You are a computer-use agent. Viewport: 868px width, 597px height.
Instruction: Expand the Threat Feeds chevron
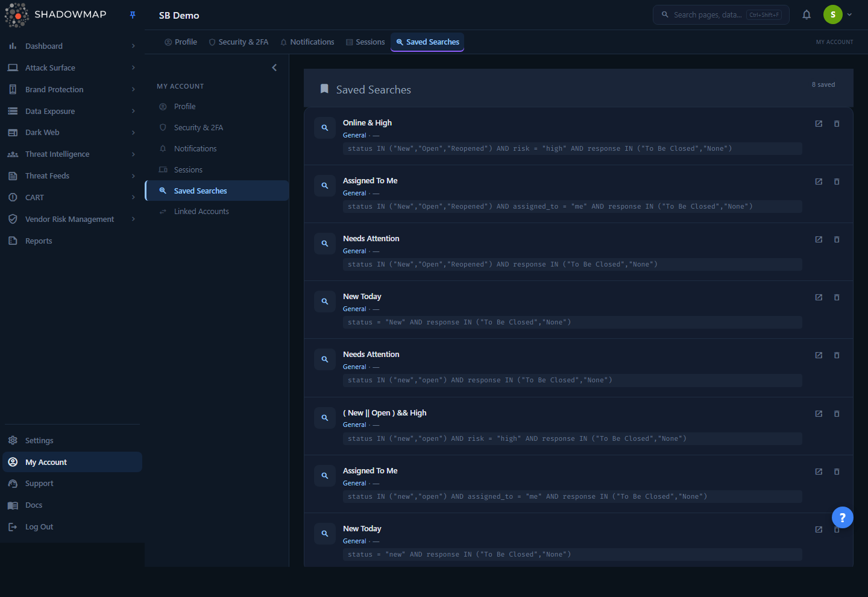pos(133,176)
